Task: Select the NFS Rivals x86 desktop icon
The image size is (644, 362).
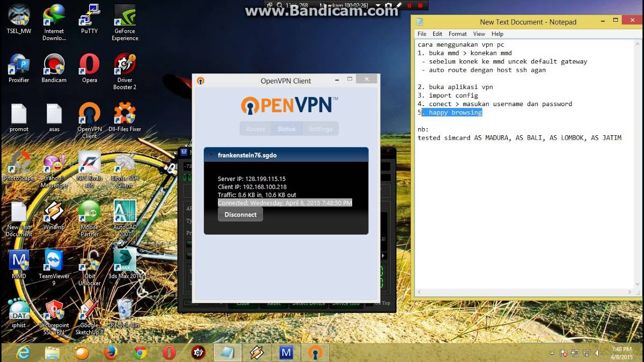Action: click(90, 170)
